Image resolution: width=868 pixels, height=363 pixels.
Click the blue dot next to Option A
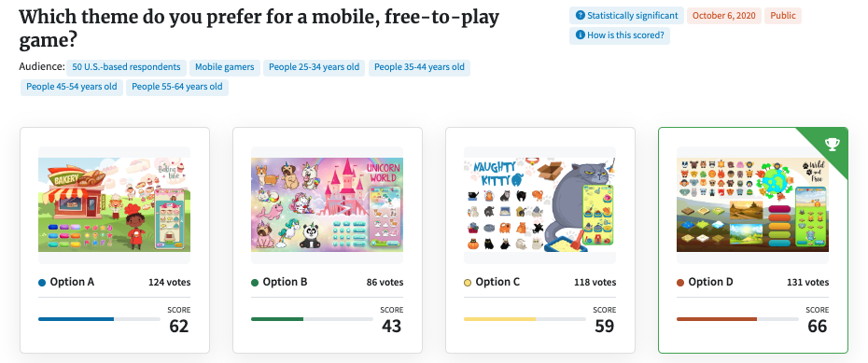click(x=42, y=283)
